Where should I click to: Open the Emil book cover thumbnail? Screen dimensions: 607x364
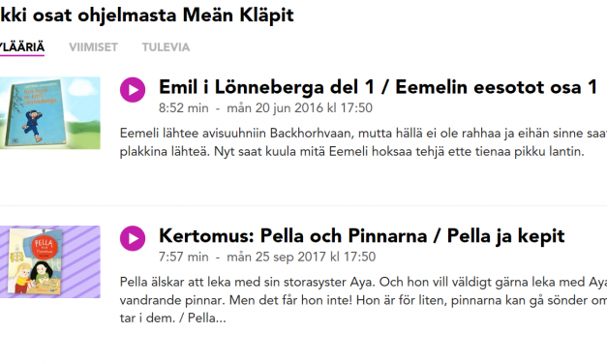click(x=50, y=112)
